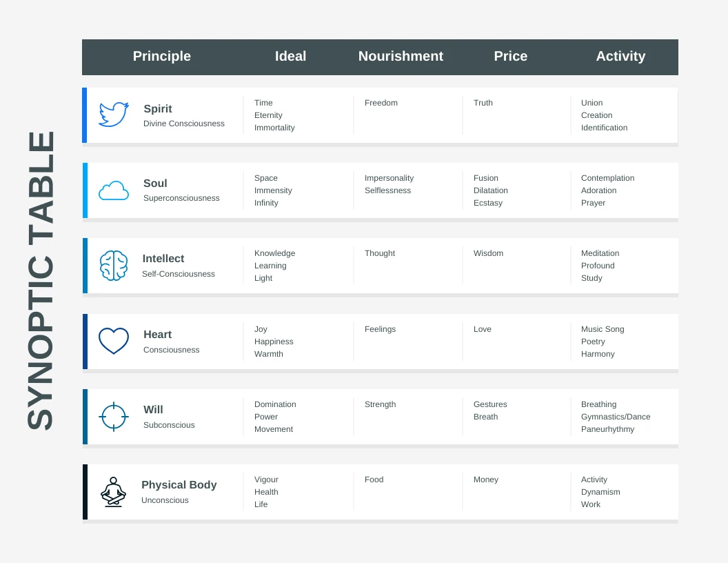
Task: Select the crosshair target icon beside Will
Action: click(114, 417)
